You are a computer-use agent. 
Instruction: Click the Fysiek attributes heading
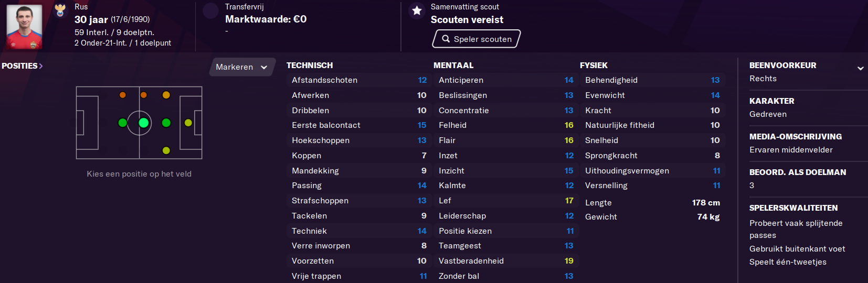coord(594,66)
